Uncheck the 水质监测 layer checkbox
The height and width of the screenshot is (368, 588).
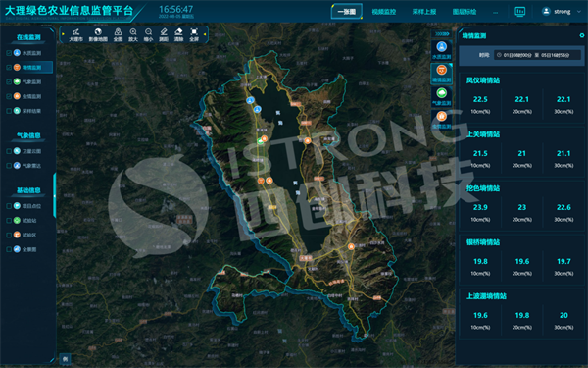click(9, 53)
